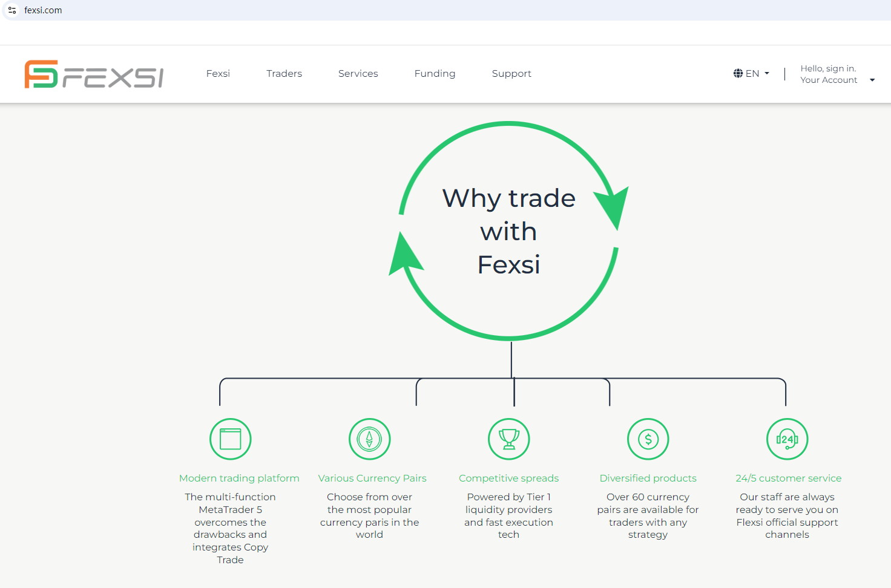Click the Modern trading platform heading
This screenshot has width=891, height=588.
[x=239, y=478]
